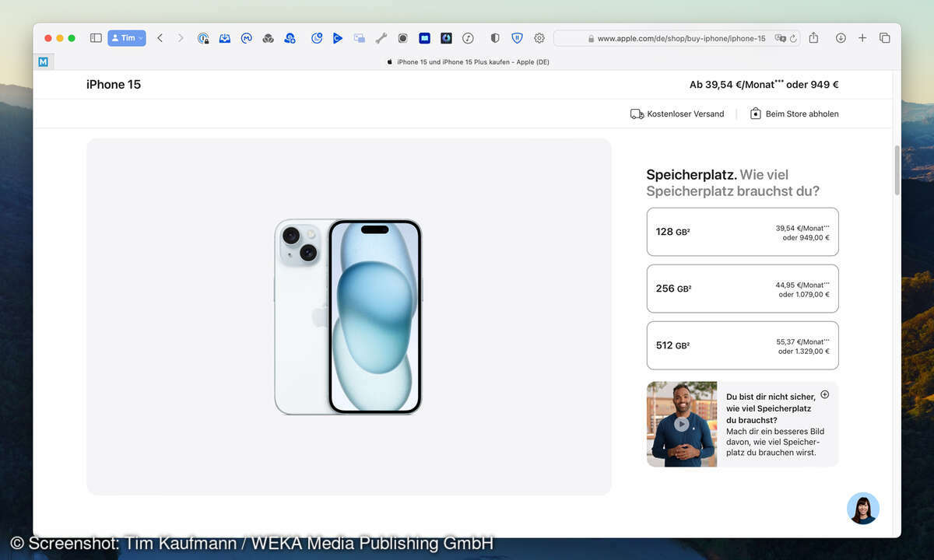The image size is (934, 560).
Task: Click 'Du bist dir nicht sicher' help text
Action: tap(769, 408)
